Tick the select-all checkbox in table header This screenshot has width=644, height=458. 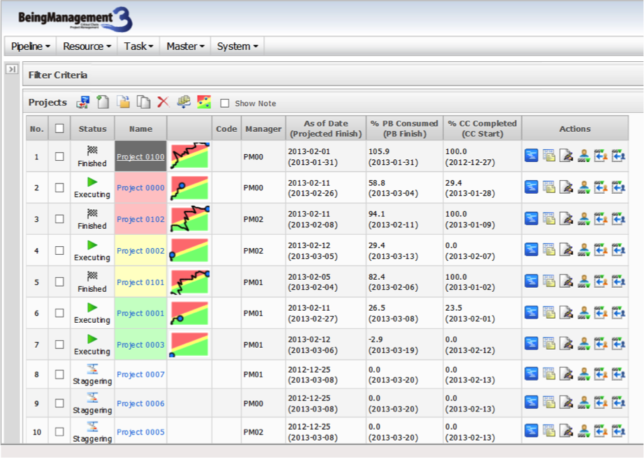click(x=59, y=128)
